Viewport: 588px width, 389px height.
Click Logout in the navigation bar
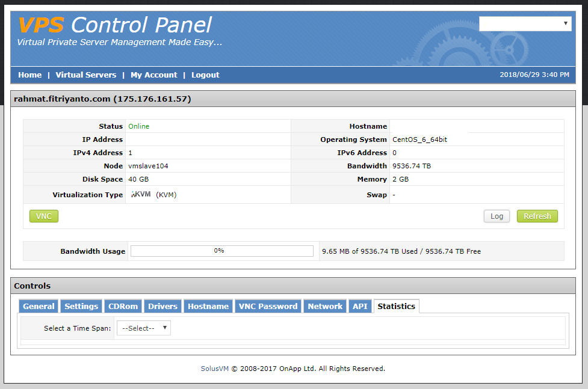(x=205, y=75)
